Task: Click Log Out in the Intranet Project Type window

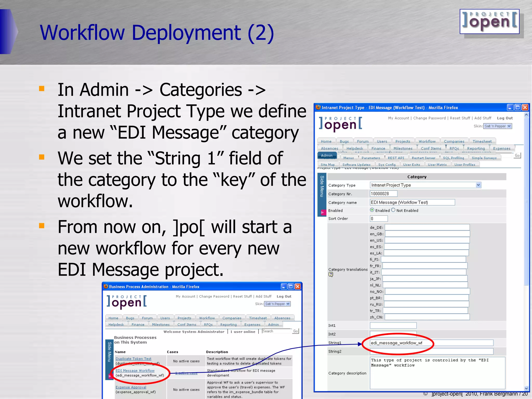Action: [x=505, y=118]
